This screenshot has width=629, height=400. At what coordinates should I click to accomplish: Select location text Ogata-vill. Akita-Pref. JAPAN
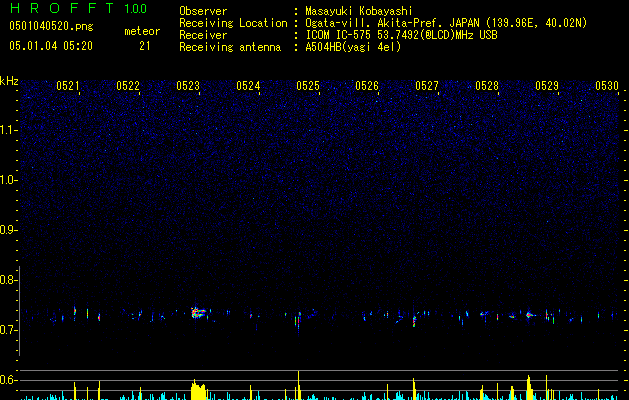[391, 23]
